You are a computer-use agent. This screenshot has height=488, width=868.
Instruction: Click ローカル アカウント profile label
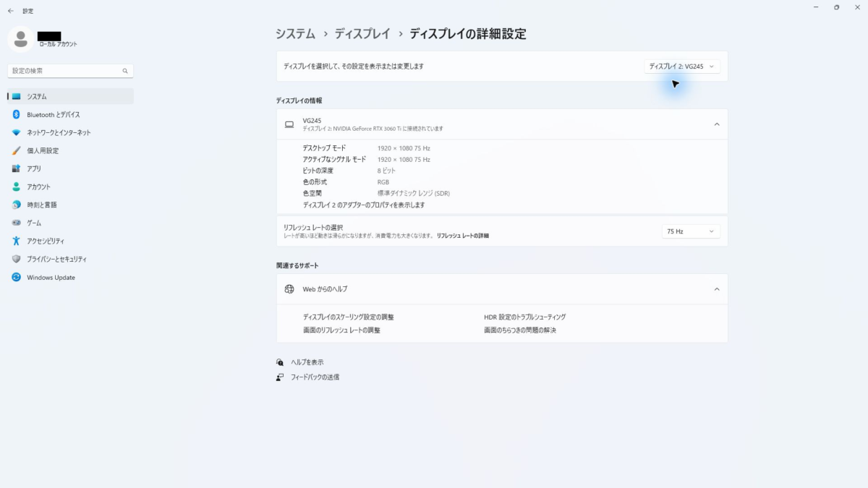click(x=58, y=44)
